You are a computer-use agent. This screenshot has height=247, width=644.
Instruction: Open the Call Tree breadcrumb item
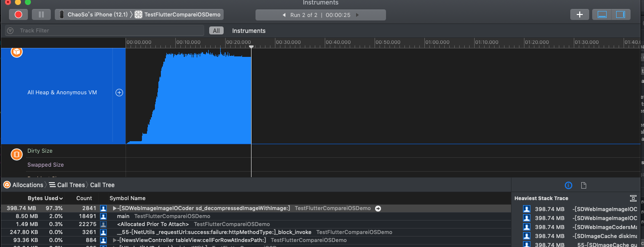(102, 185)
